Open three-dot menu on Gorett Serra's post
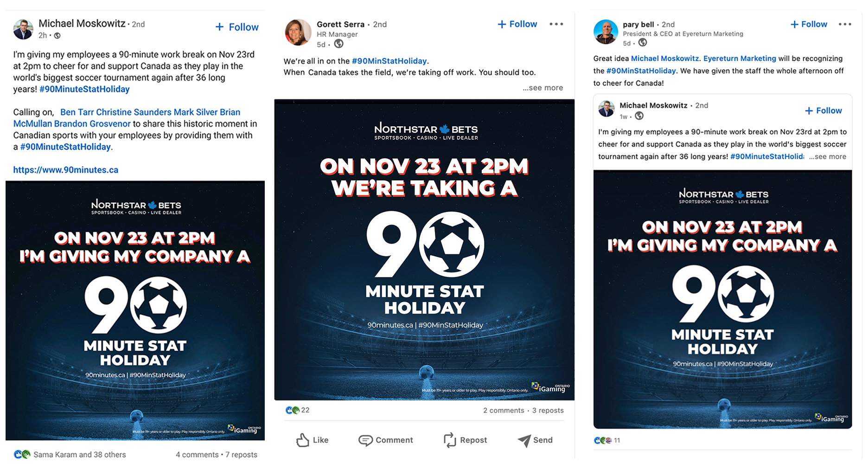The width and height of the screenshot is (868, 464). coord(556,24)
